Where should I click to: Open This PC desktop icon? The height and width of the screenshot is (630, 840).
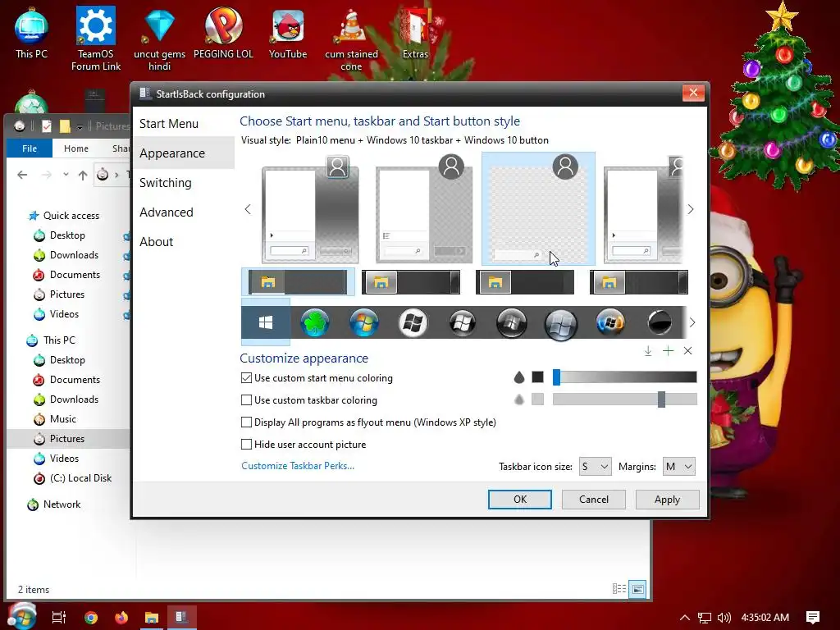click(31, 33)
